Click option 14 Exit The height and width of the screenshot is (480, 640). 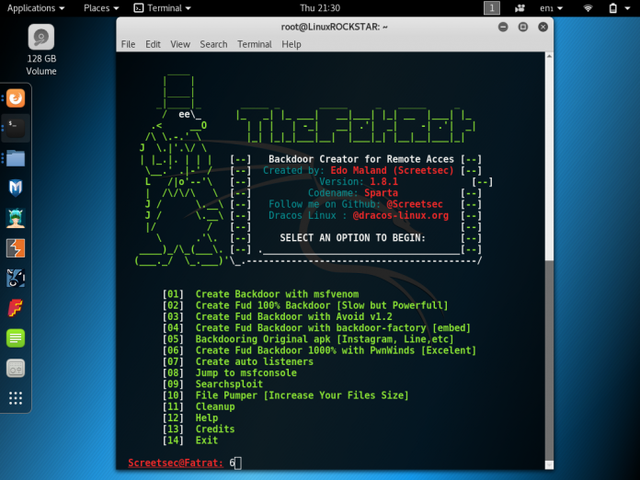190,440
